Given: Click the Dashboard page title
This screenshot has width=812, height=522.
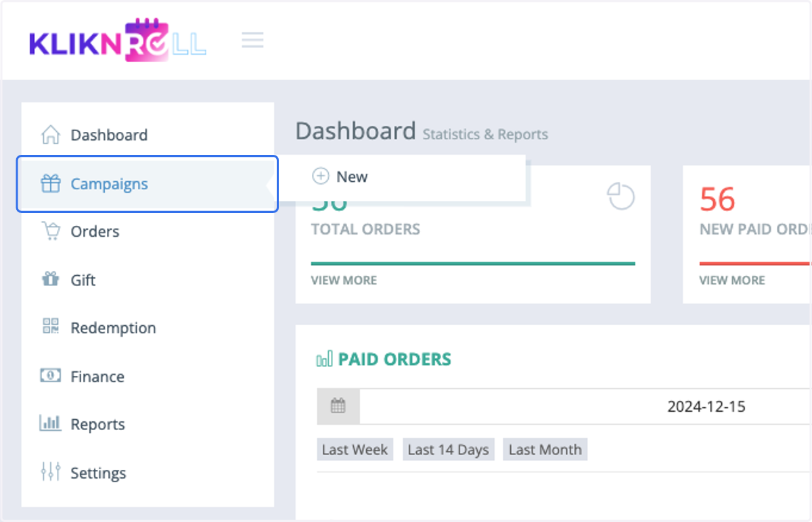Looking at the screenshot, I should point(355,130).
